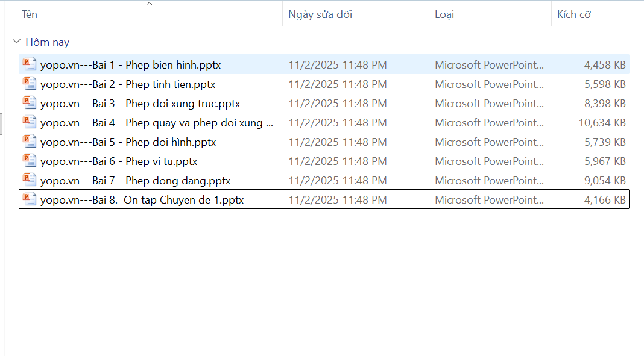Click the Microsoft PowerPoint type of Bai 5
The image size is (644, 356).
[x=489, y=142]
